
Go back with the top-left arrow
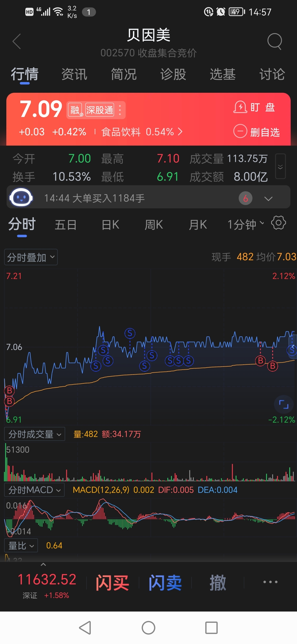tap(17, 41)
